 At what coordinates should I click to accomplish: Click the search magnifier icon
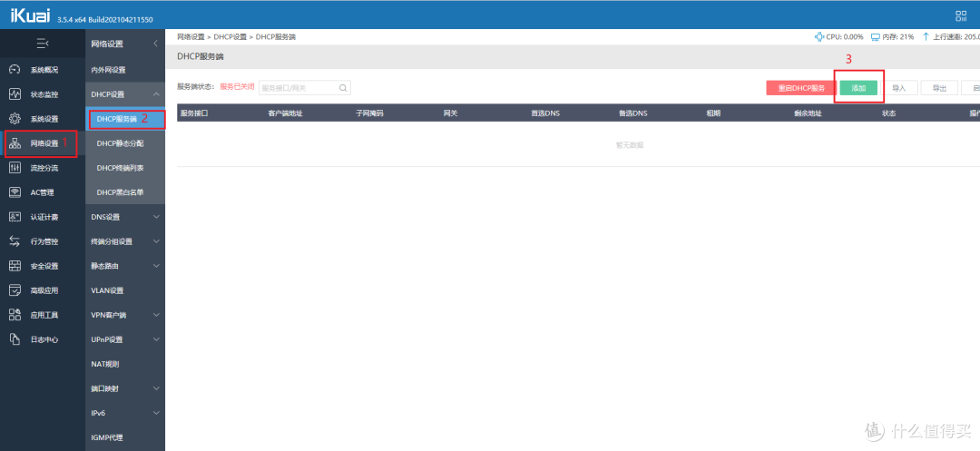pos(343,88)
